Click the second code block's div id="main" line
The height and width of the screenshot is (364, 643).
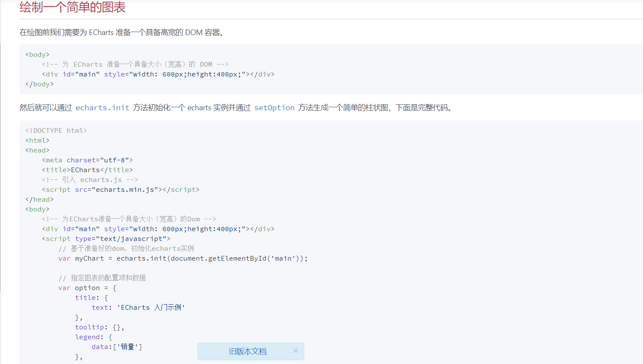pos(158,229)
